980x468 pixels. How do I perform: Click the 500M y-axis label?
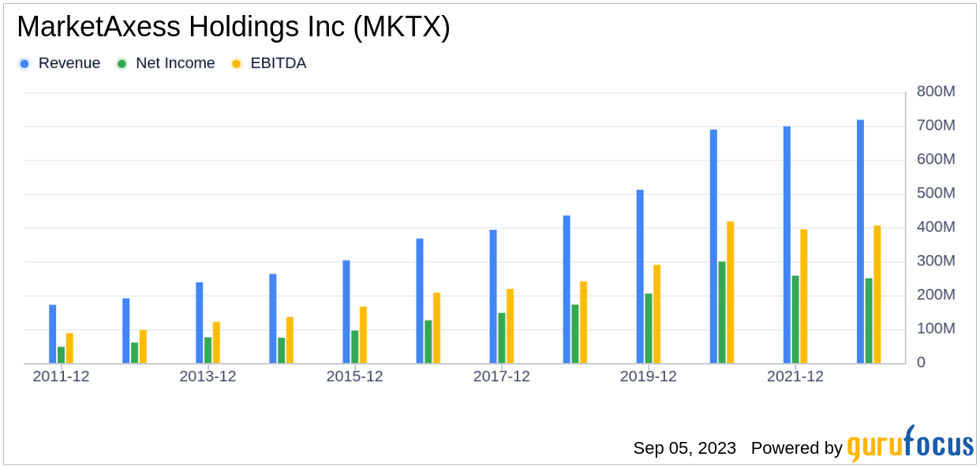click(x=936, y=194)
